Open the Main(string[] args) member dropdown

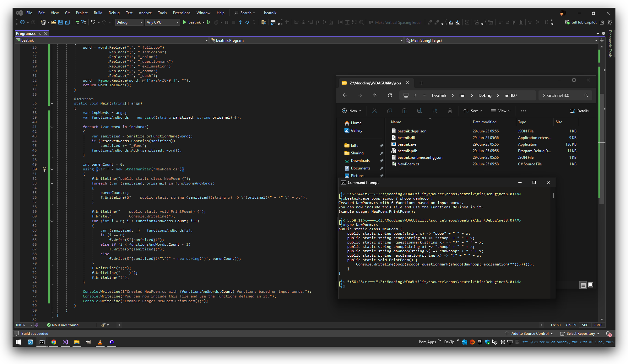click(501, 40)
